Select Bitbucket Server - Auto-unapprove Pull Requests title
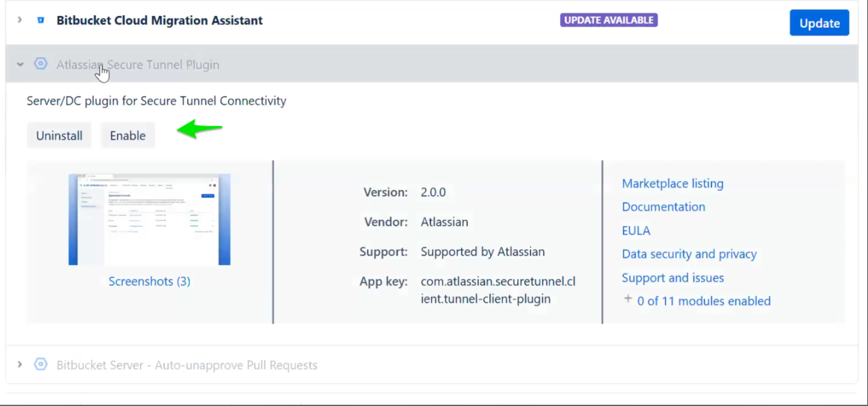 (x=187, y=365)
